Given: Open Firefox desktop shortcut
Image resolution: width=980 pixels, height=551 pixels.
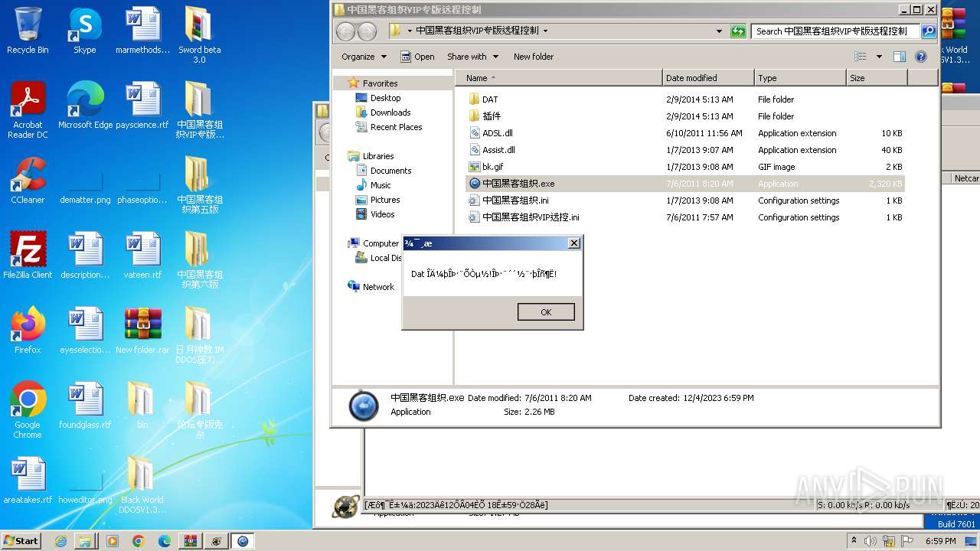Looking at the screenshot, I should [28, 331].
